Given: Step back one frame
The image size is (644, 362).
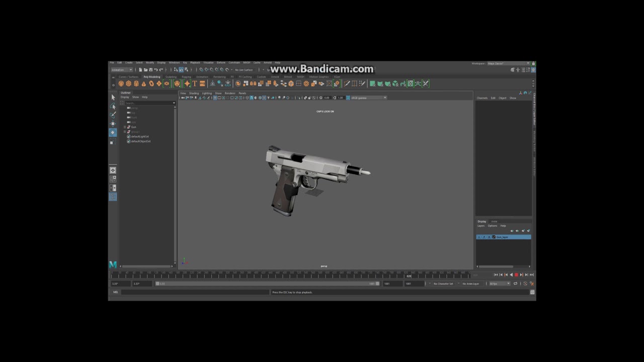Looking at the screenshot, I should coord(501,275).
